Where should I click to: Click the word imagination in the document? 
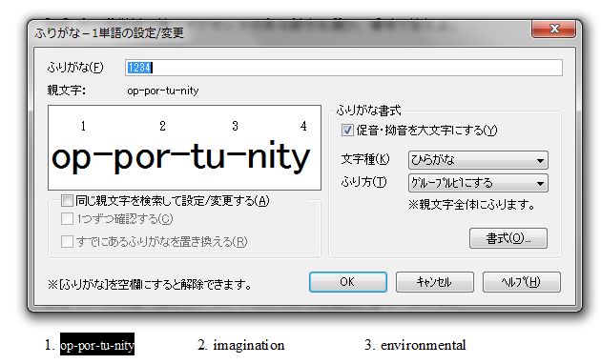tap(249, 345)
